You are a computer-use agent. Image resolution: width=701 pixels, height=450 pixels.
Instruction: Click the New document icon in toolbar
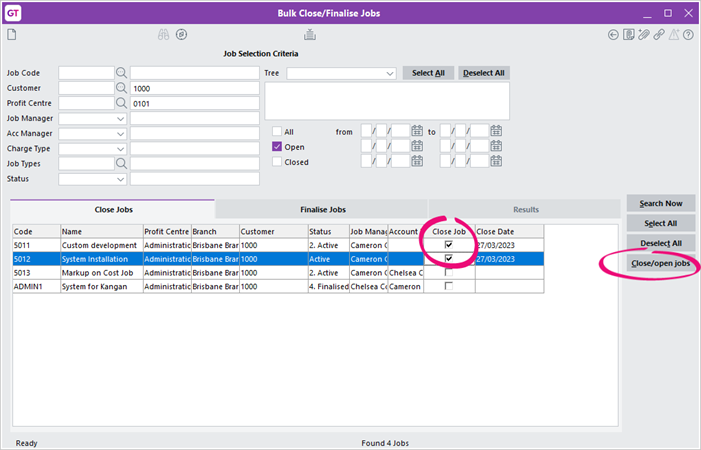click(12, 35)
